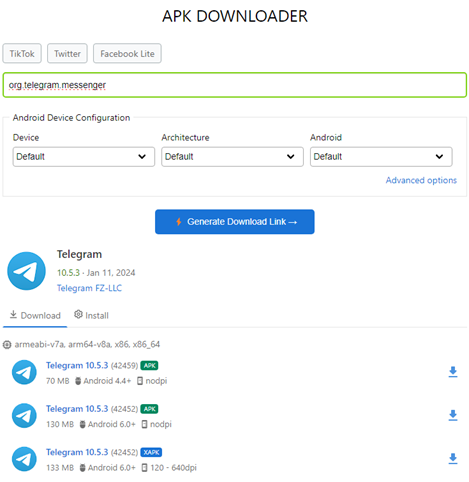This screenshot has height=482, width=469.
Task: Click the 'Android 4.4+' requirement text
Action: click(x=107, y=381)
